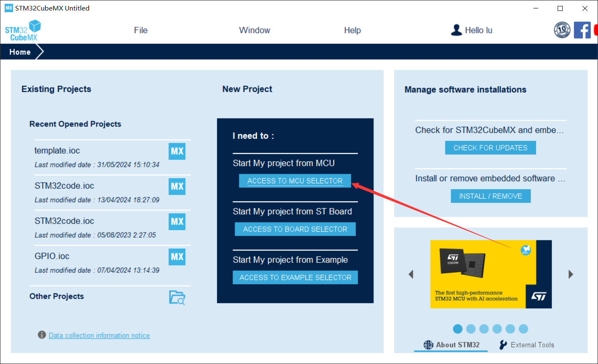The height and width of the screenshot is (364, 598).
Task: Click the MX icon beside GPIO.ioc
Action: click(x=177, y=257)
